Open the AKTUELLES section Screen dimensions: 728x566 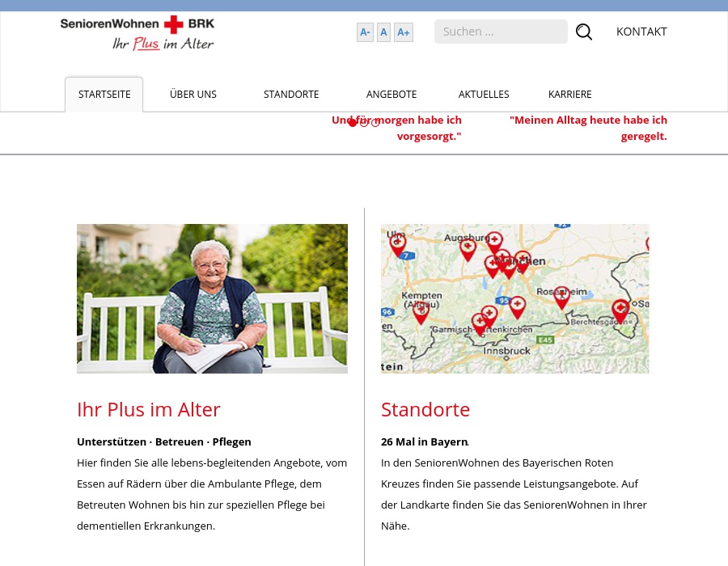tap(483, 94)
